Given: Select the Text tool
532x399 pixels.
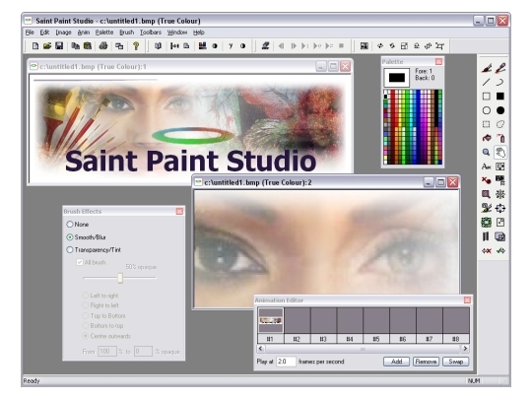Looking at the screenshot, I should point(487,166).
